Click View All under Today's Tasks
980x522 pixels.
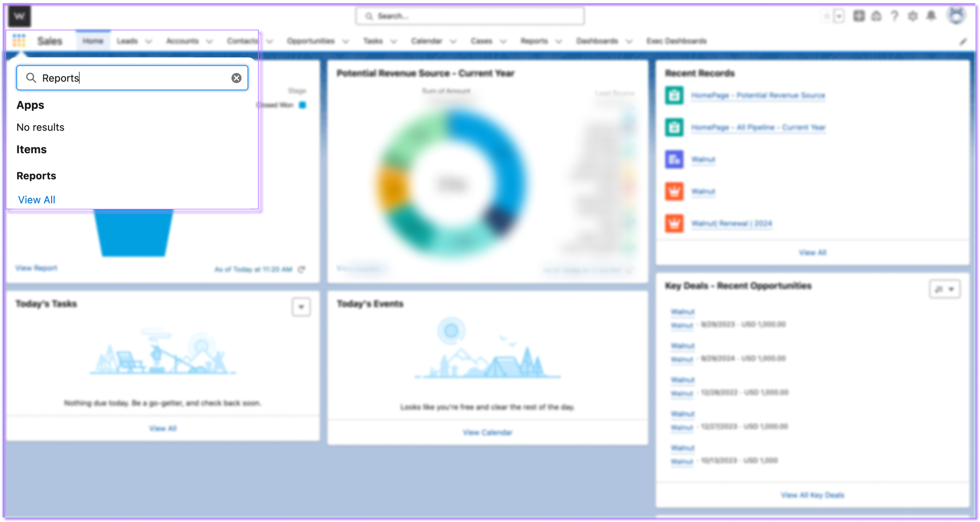click(163, 428)
